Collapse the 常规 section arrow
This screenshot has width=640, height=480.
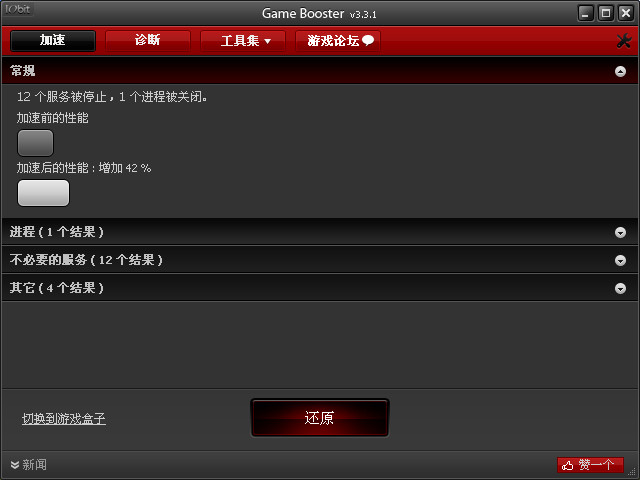620,72
